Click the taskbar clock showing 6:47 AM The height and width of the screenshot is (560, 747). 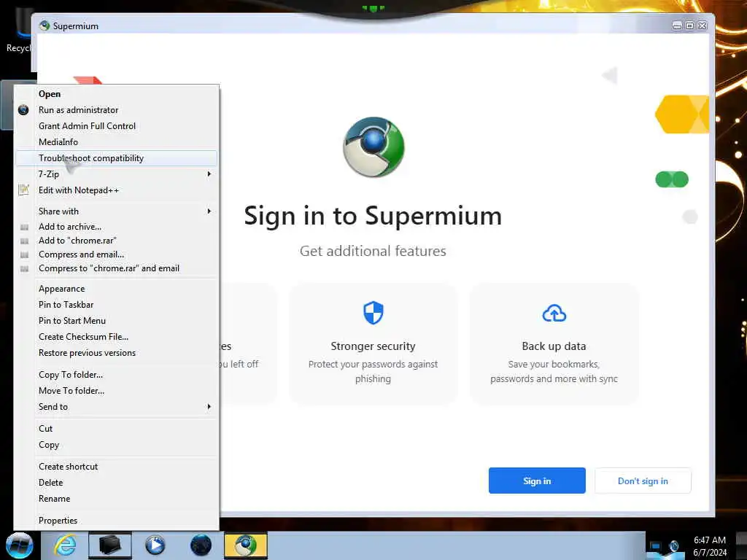710,546
